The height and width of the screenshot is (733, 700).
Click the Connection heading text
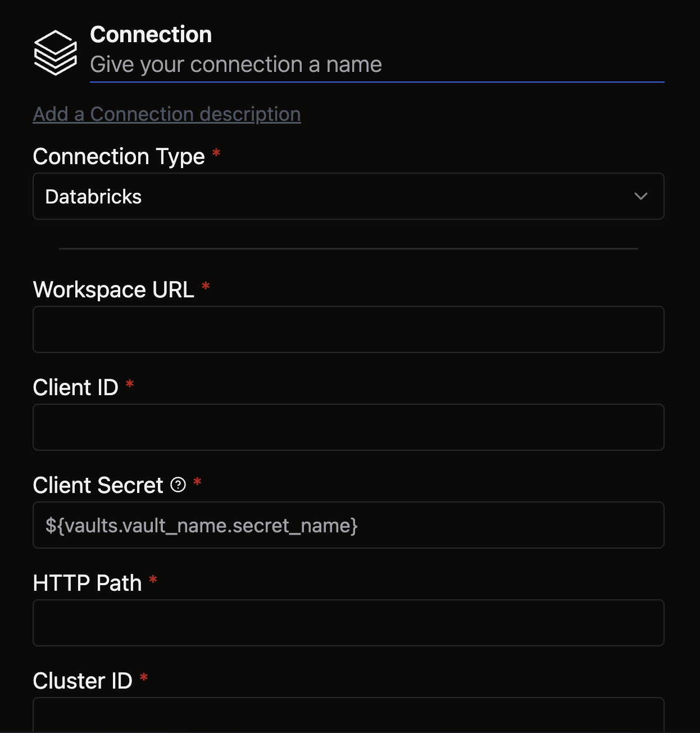(x=151, y=35)
